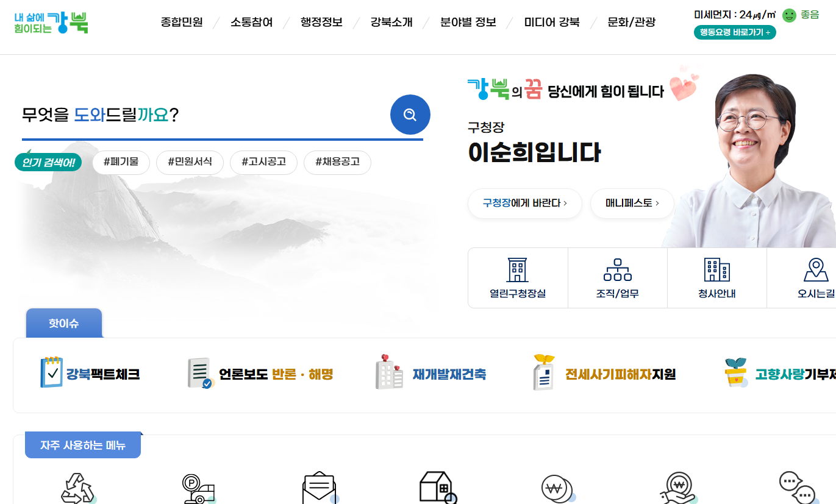
Task: Select the 자주 사용하는 메뉴 tab
Action: coord(83,445)
